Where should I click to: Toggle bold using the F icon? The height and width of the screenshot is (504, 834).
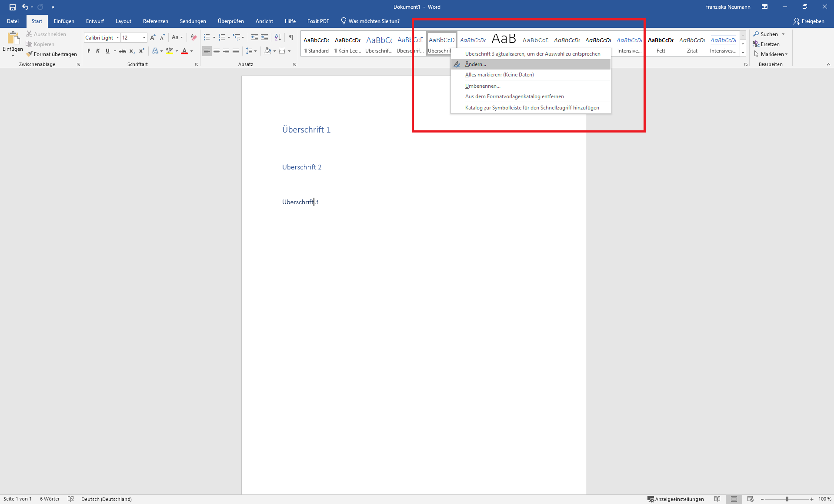pyautogui.click(x=88, y=51)
